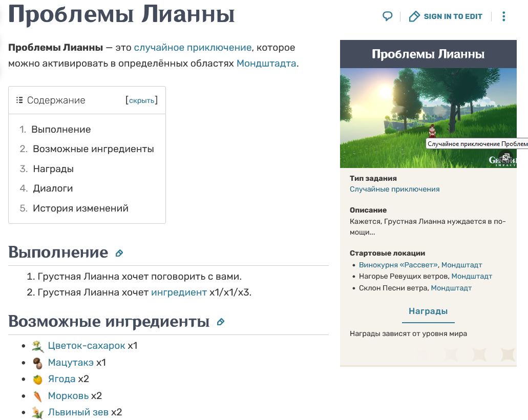
Task: Open the ингредиент link in step 2
Action: (x=179, y=292)
